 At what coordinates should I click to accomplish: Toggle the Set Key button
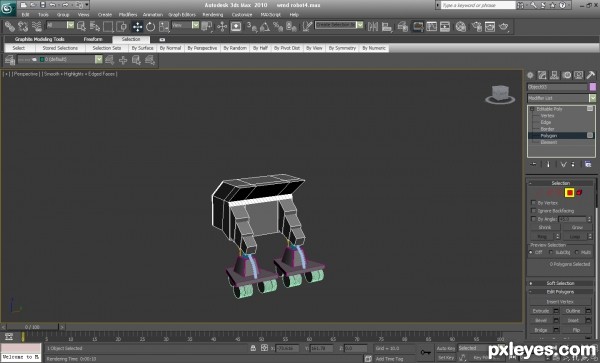point(446,358)
